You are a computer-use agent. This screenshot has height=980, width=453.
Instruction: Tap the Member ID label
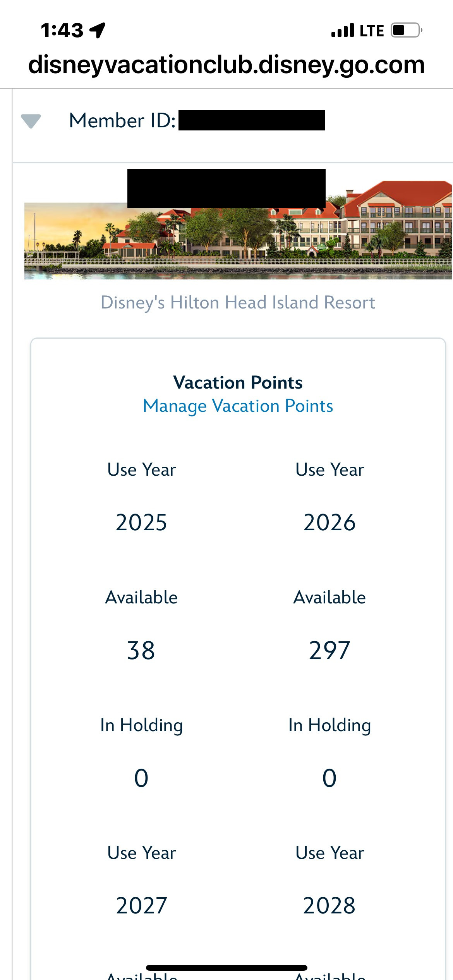click(x=122, y=120)
